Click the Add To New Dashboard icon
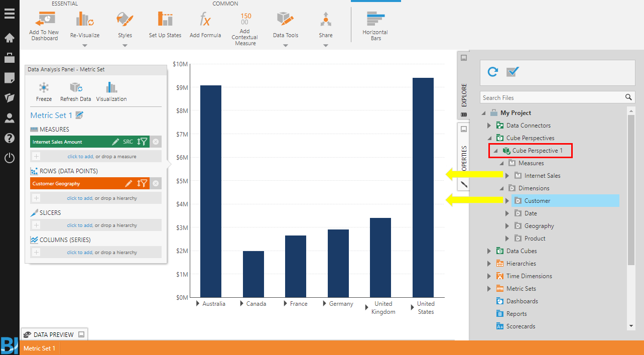Screen dimensions: 644x355 click(44, 19)
